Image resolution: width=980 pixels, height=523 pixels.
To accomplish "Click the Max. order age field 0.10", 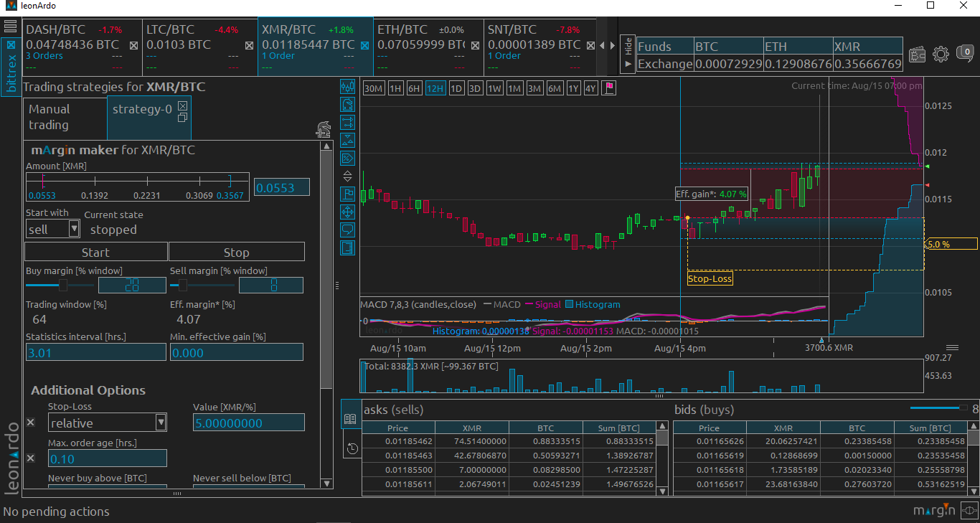I will [108, 458].
